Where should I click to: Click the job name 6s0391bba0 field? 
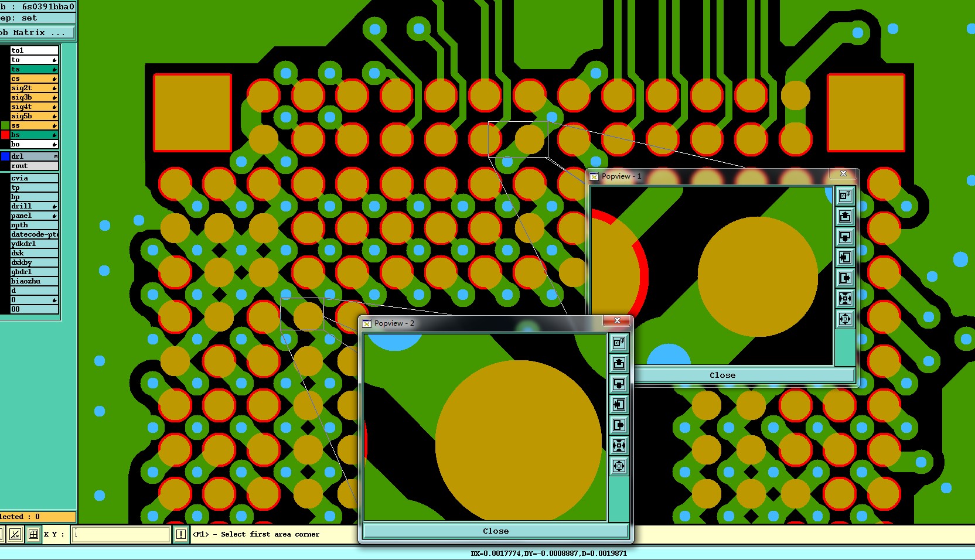pos(37,6)
